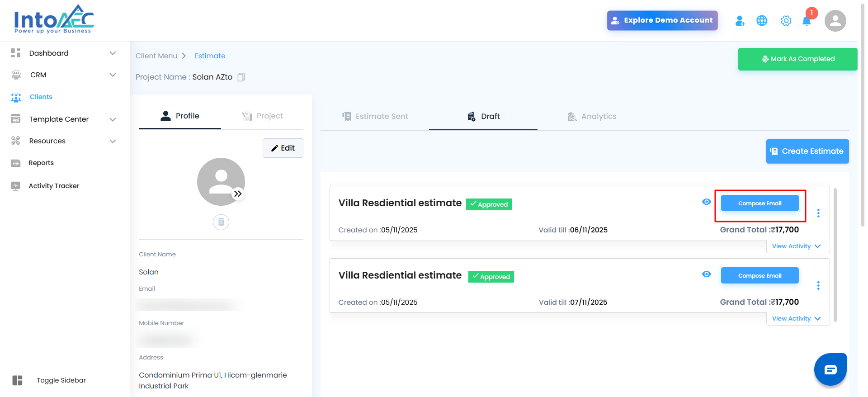Compose Email for estimate valid till 07/11/2025

coord(760,276)
